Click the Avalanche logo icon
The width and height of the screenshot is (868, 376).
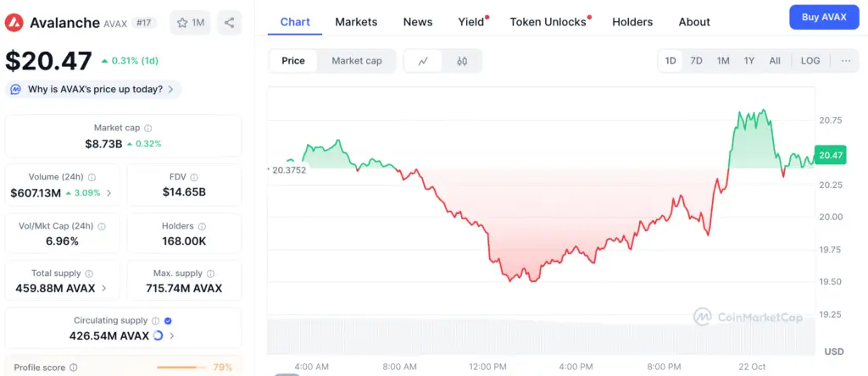click(14, 23)
